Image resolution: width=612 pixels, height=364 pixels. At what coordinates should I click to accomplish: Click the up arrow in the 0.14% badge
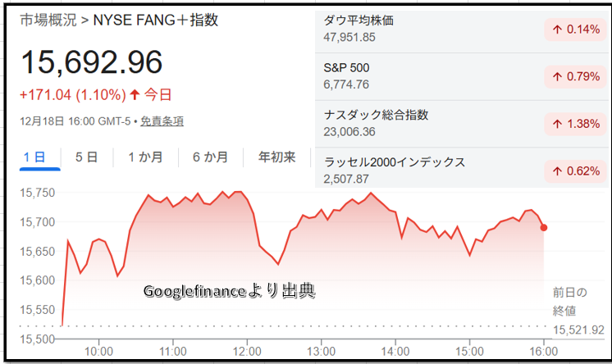click(557, 30)
